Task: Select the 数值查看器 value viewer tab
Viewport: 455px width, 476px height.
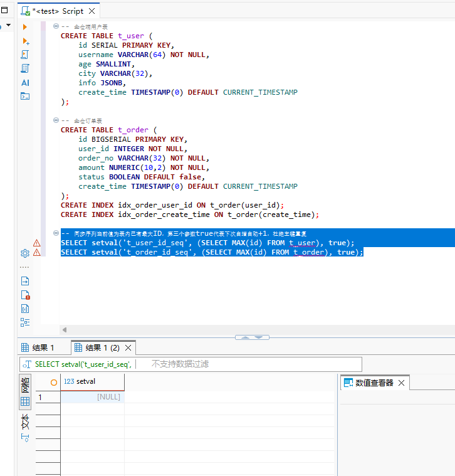Action: (x=374, y=383)
